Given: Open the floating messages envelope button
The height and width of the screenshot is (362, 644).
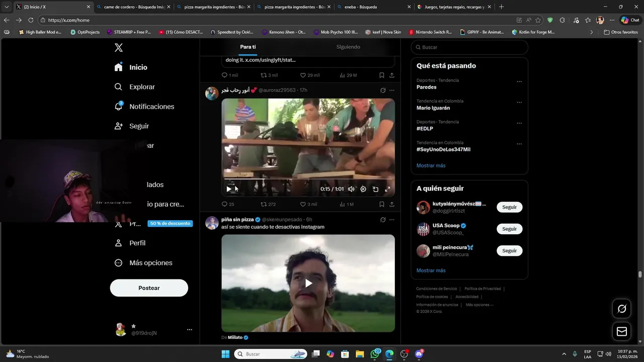Looking at the screenshot, I should pos(622,331).
